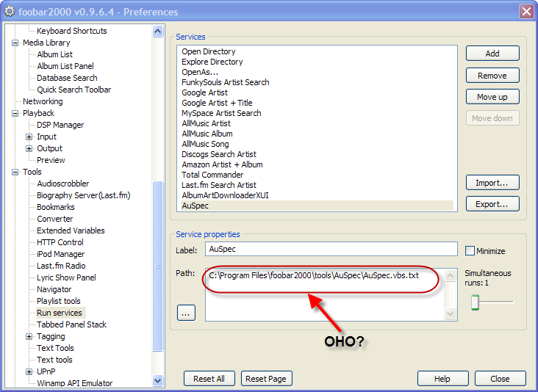The height and width of the screenshot is (392, 538).
Task: Select Last.fm Radio item
Action: (61, 266)
